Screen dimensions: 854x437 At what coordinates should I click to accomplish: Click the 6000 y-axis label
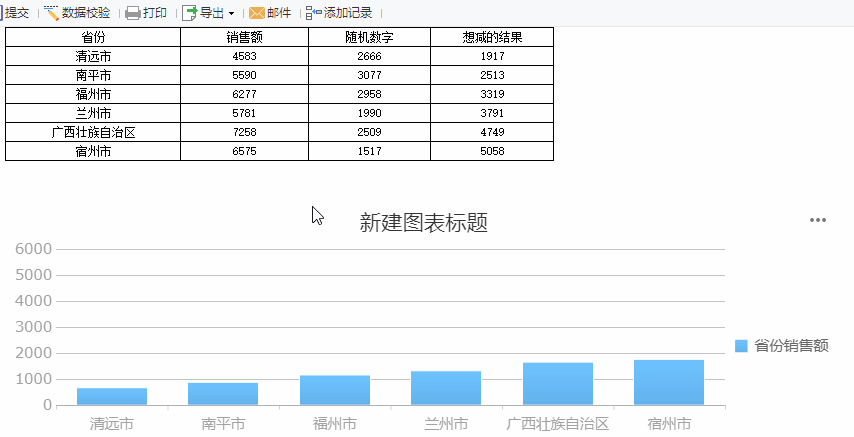pyautogui.click(x=33, y=249)
